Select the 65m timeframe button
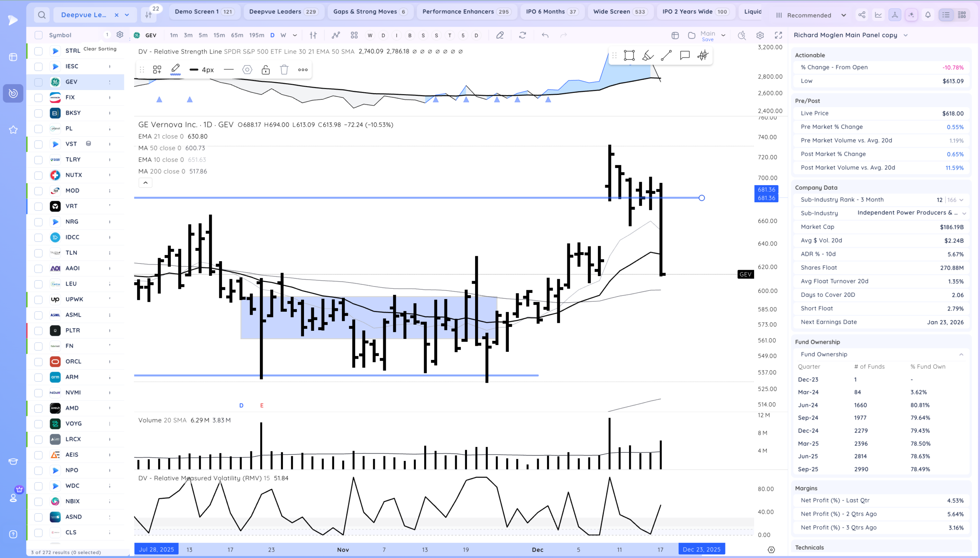 click(x=237, y=35)
